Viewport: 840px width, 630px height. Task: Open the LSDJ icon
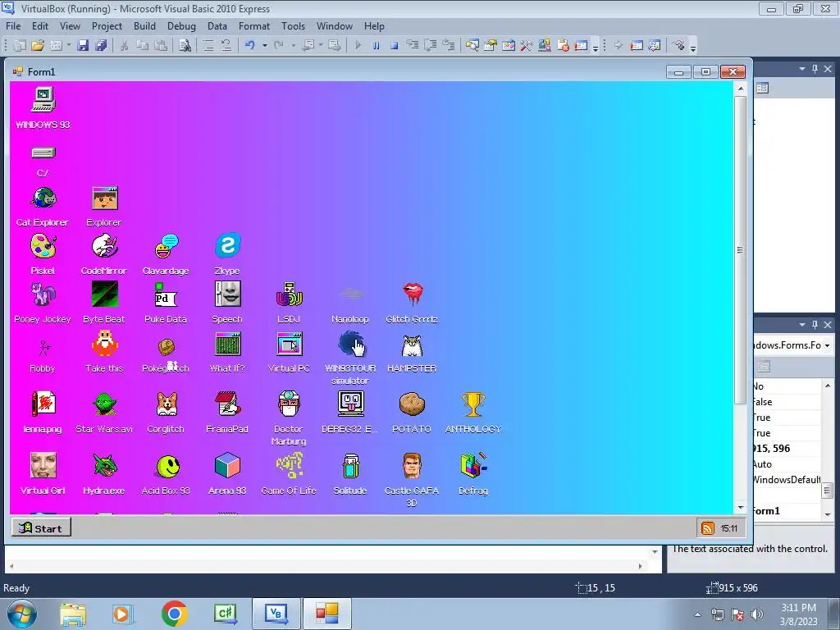click(290, 294)
